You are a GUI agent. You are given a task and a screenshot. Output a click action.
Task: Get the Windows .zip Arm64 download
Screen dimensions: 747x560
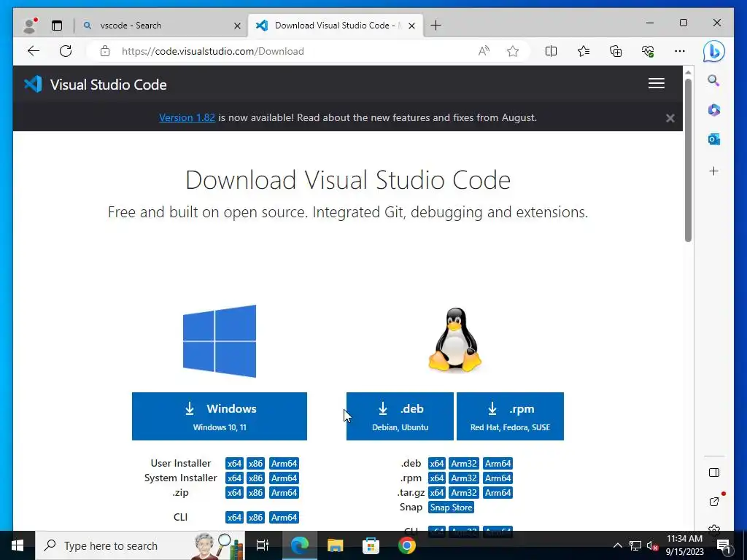[284, 493]
